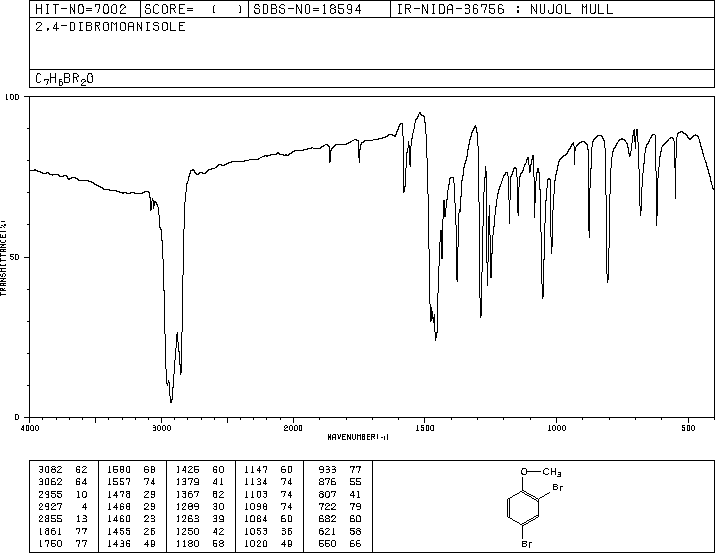Viewport: 715px width, 553px height.
Task: Click the compound name 2,4-DIBROMOANISOLE
Action: pyautogui.click(x=110, y=27)
